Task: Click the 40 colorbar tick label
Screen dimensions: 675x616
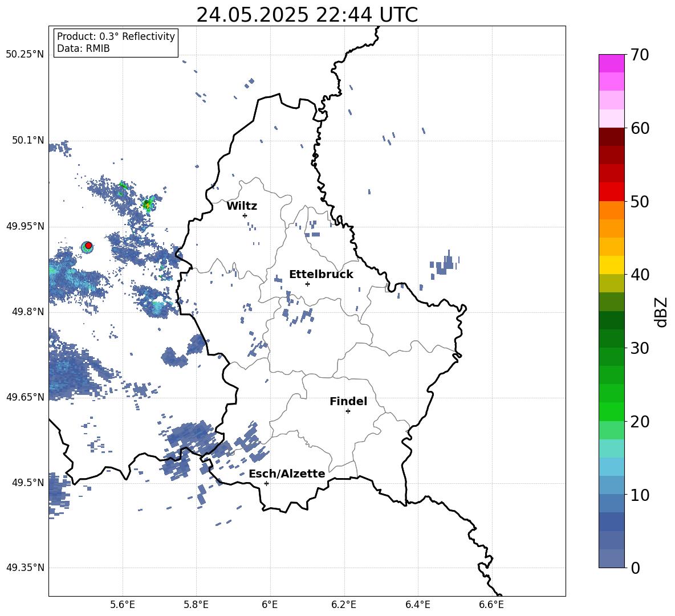Action: (x=640, y=275)
